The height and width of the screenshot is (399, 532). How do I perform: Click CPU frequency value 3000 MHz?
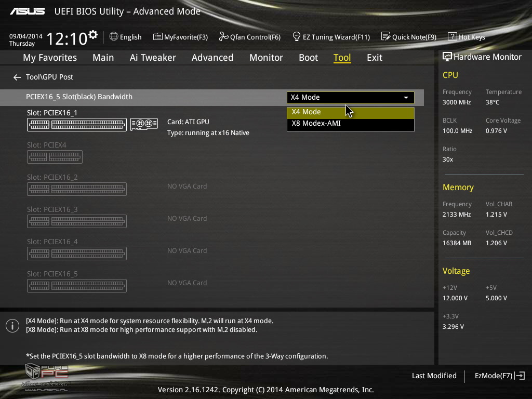tap(456, 102)
